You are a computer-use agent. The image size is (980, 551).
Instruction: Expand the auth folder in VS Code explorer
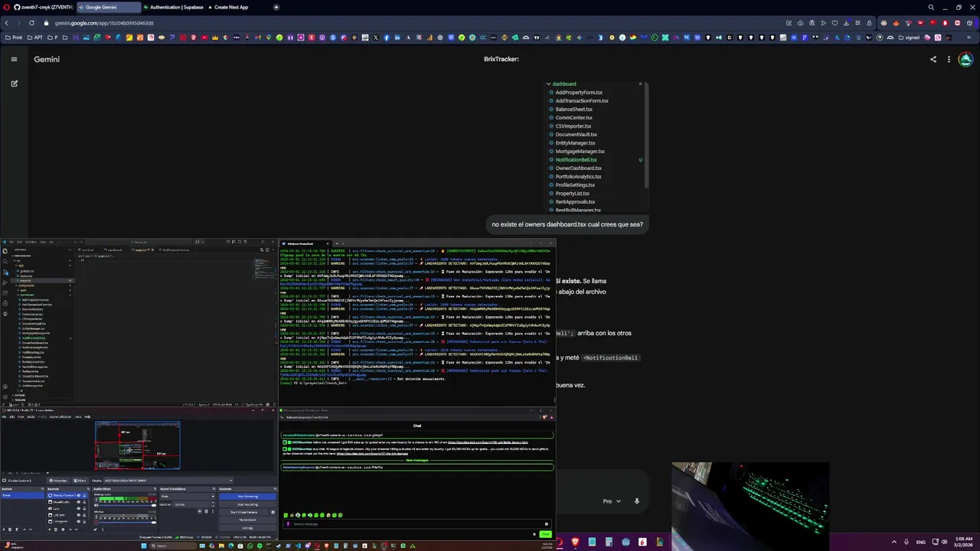pyautogui.click(x=21, y=290)
